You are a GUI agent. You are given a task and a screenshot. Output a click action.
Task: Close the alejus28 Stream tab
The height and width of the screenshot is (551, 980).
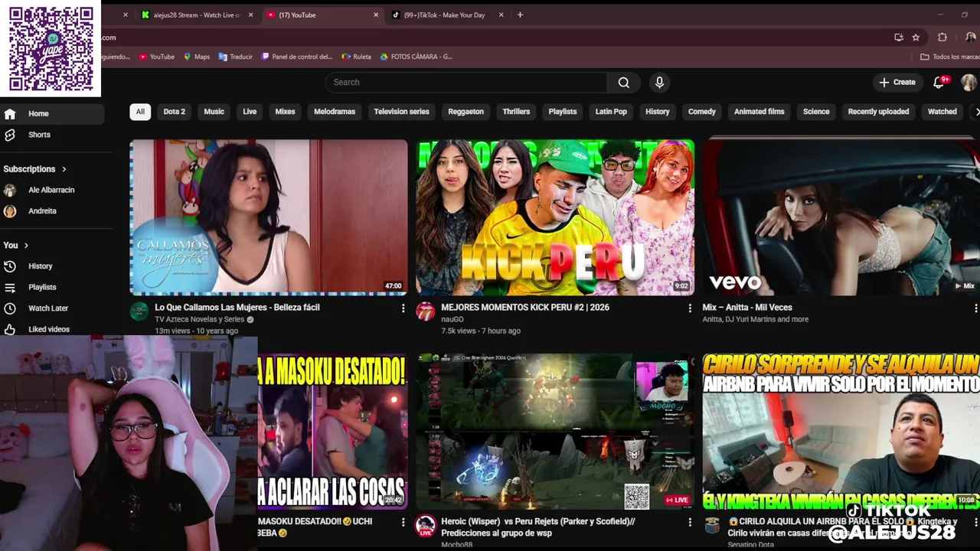pos(250,15)
